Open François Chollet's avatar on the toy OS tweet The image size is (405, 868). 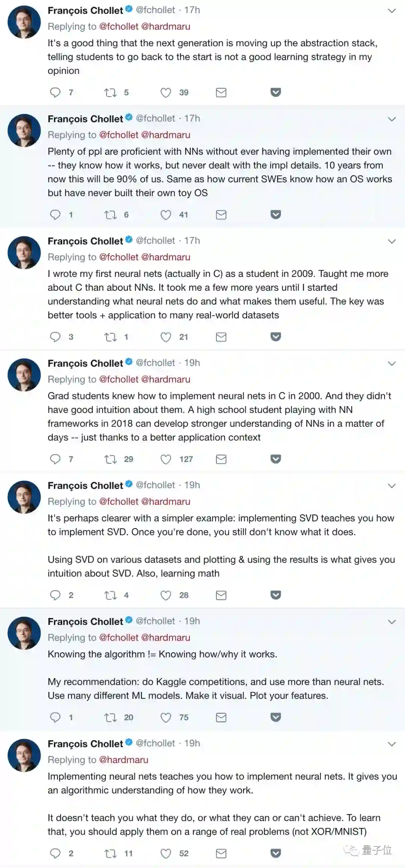[x=24, y=130]
